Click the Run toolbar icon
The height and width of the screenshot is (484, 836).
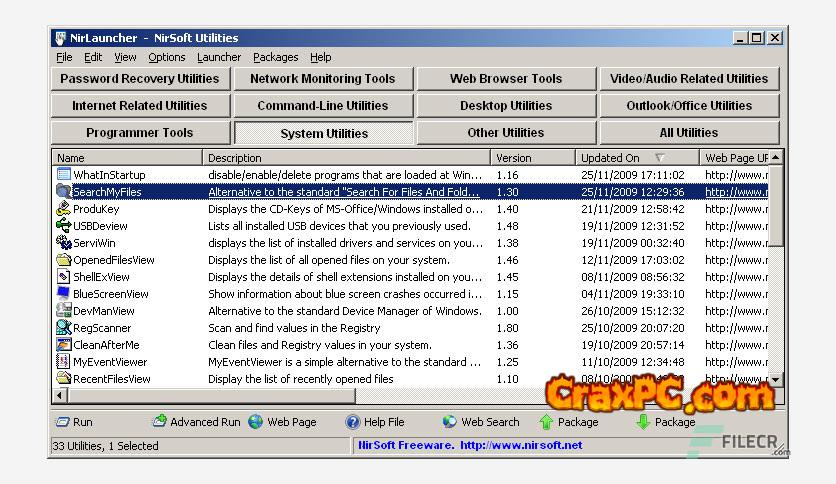pos(62,422)
